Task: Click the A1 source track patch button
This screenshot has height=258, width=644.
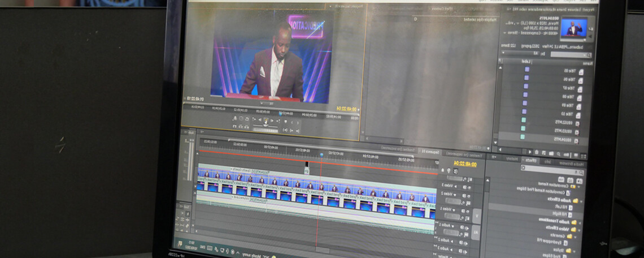Action: (476, 232)
